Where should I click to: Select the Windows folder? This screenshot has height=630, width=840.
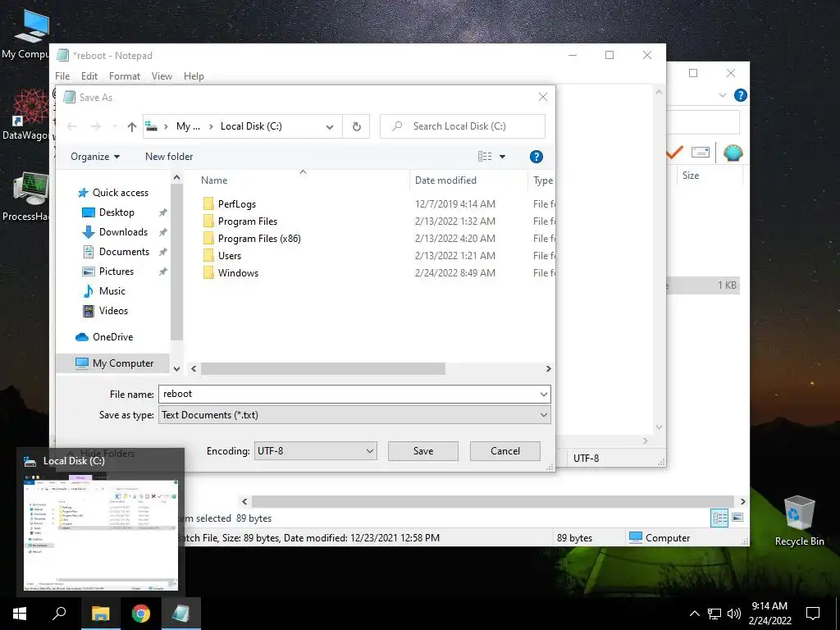(238, 272)
